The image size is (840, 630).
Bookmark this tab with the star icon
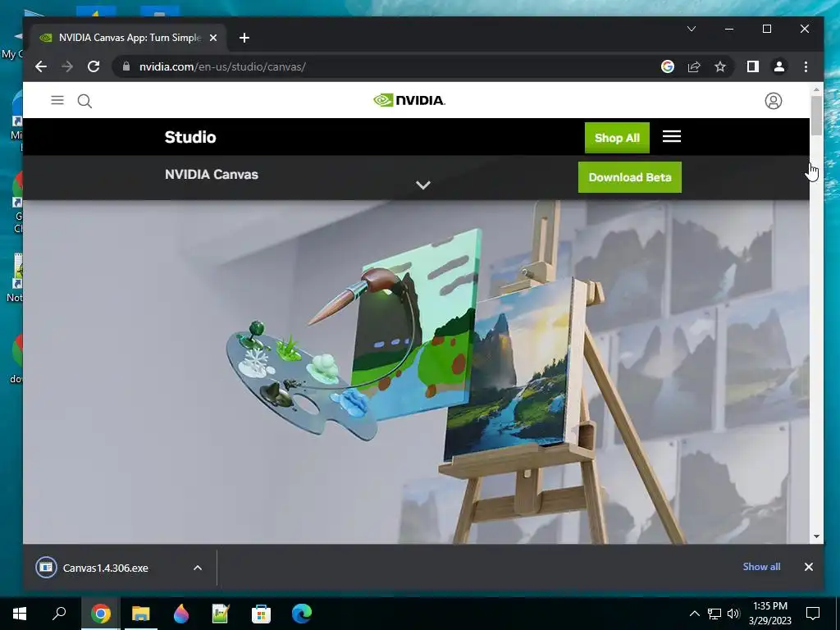click(x=720, y=66)
